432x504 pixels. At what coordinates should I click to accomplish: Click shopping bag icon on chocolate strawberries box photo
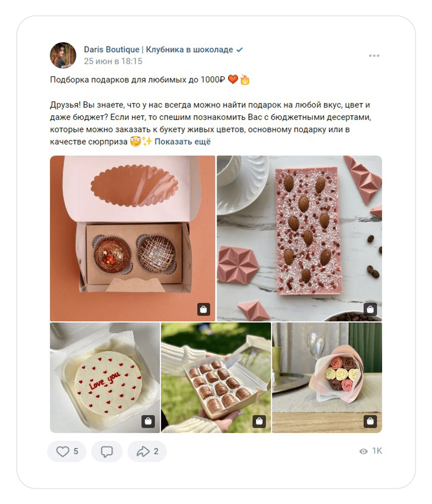(x=259, y=421)
